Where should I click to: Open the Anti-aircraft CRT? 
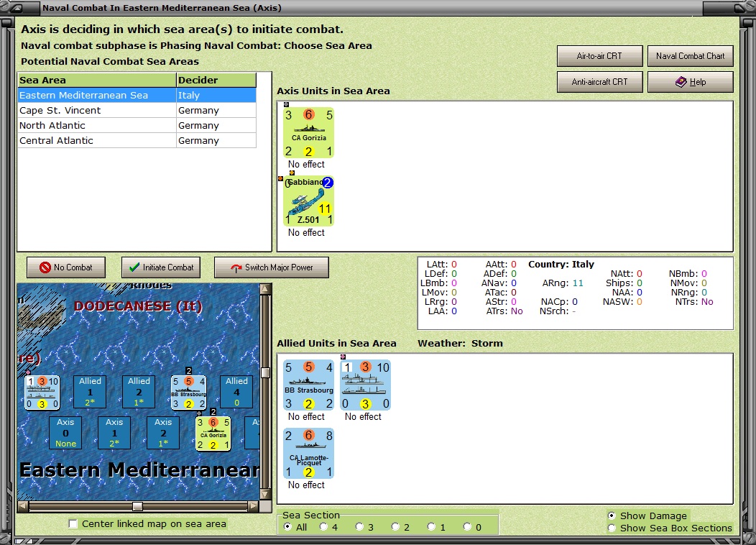(x=600, y=82)
